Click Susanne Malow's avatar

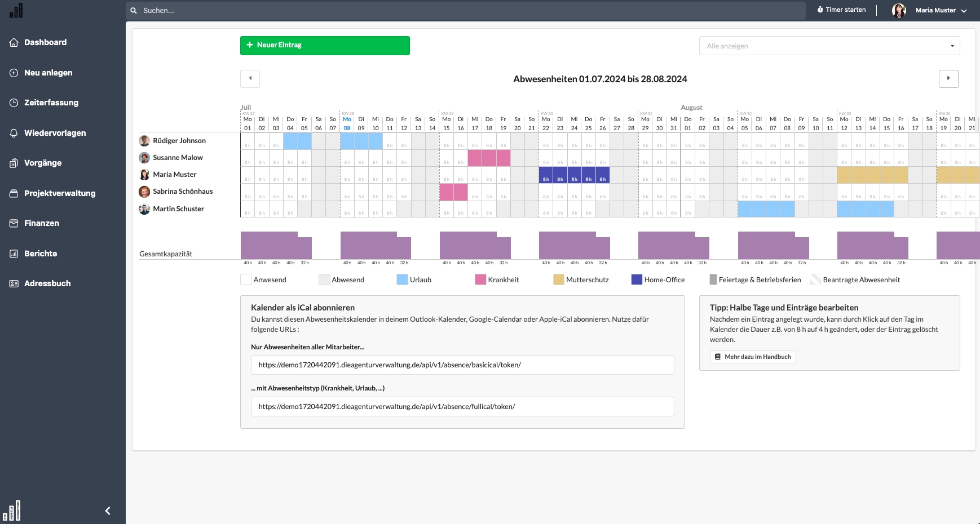pos(144,158)
